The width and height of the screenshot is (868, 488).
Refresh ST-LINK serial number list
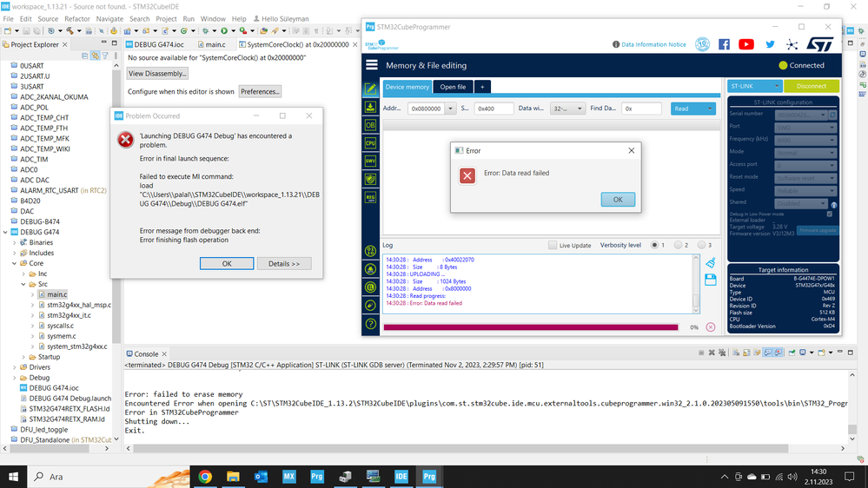(832, 115)
